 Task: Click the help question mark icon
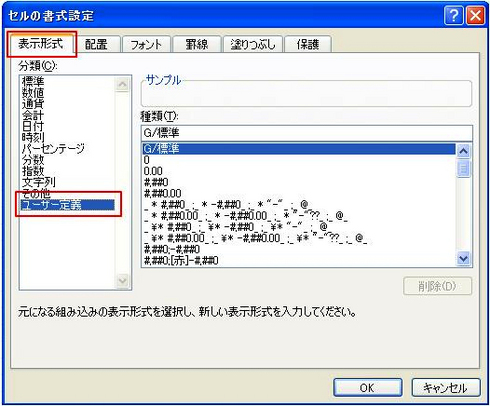point(453,15)
